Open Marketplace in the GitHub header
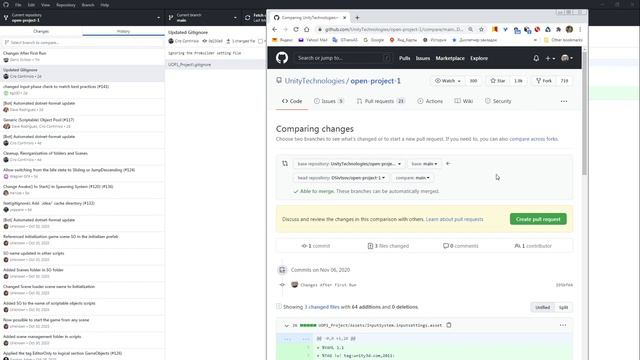The image size is (640, 360). pos(450,58)
